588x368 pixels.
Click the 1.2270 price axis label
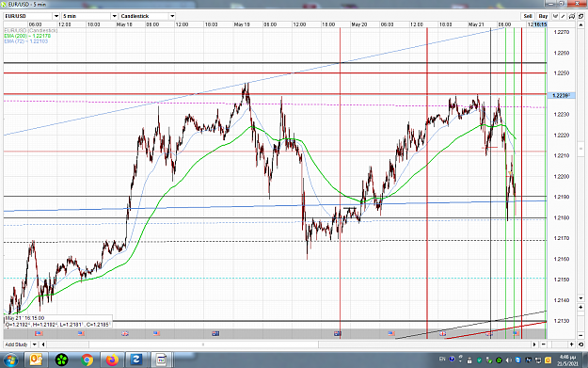tap(562, 32)
